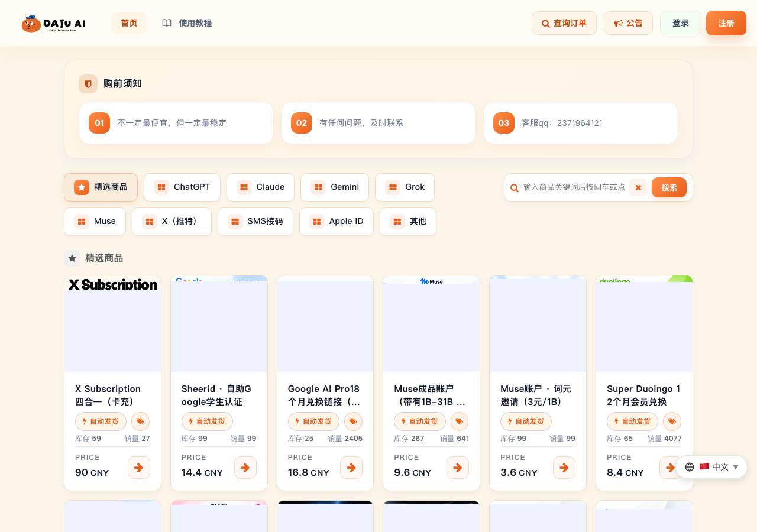Viewport: 757px width, 532px height.
Task: Open Google AI Pro18 product arrow icon
Action: coord(351,468)
